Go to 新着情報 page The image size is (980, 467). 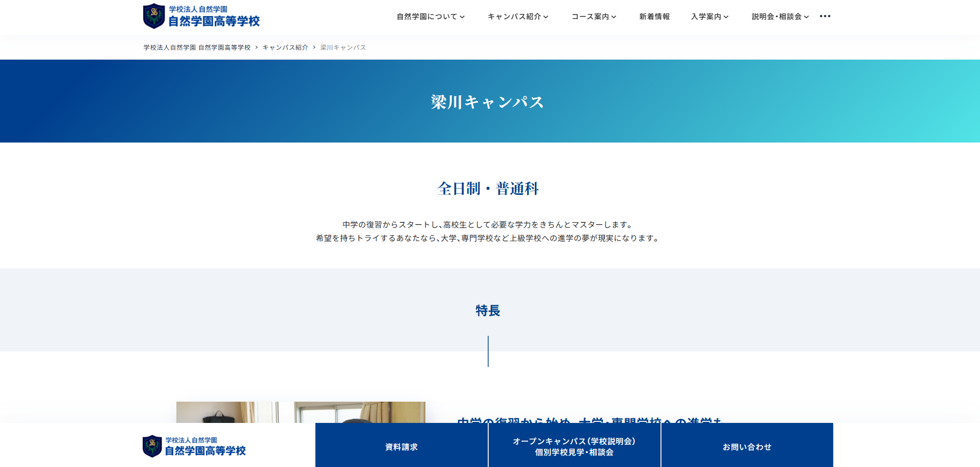(654, 17)
